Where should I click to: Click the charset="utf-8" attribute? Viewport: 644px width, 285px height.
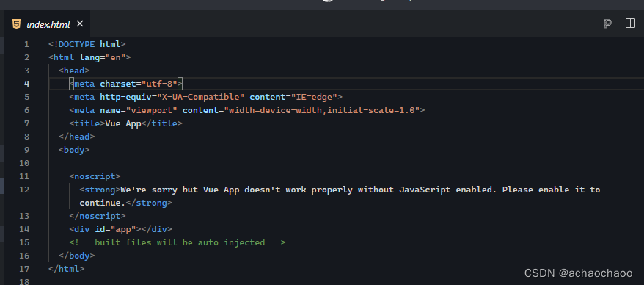pyautogui.click(x=139, y=84)
